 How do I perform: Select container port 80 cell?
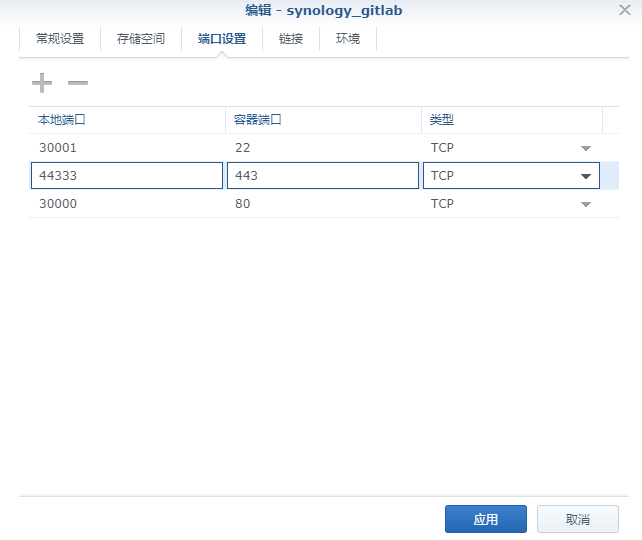323,203
